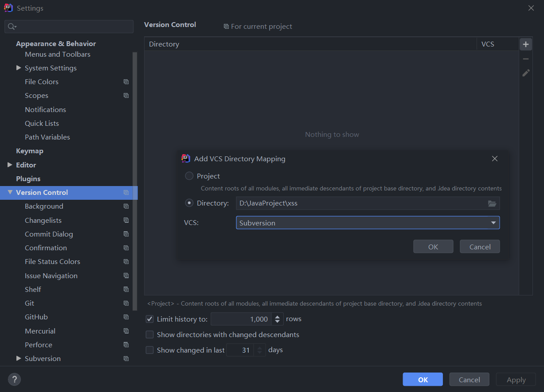Click project-level icon beside Mercurial

[126, 331]
